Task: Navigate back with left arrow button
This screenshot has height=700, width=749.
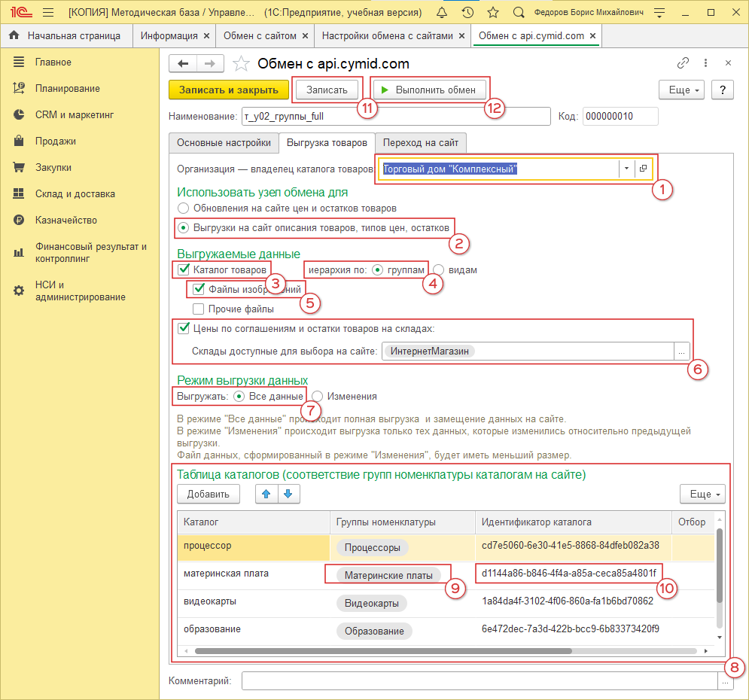Action: (x=183, y=63)
